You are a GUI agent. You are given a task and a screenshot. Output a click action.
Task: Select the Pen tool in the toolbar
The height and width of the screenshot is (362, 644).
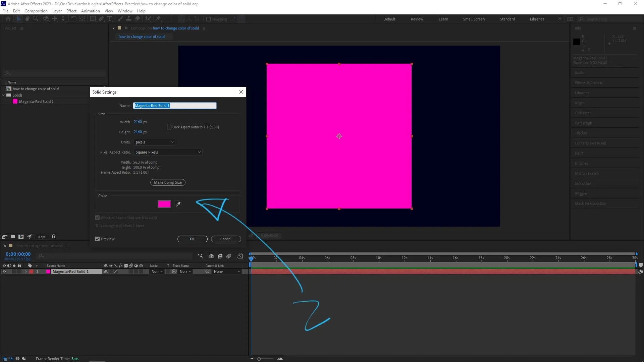pyautogui.click(x=101, y=19)
